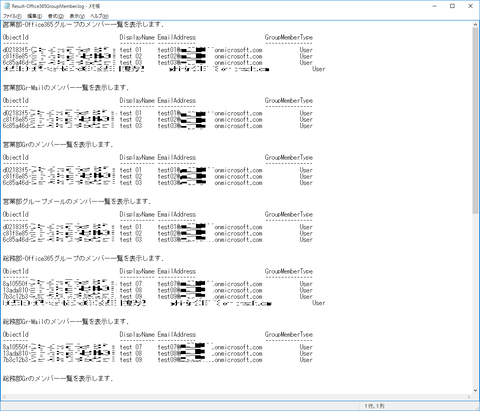480x411 pixels.
Task: Click the Notepad icon in the title bar
Action: tap(7, 6)
